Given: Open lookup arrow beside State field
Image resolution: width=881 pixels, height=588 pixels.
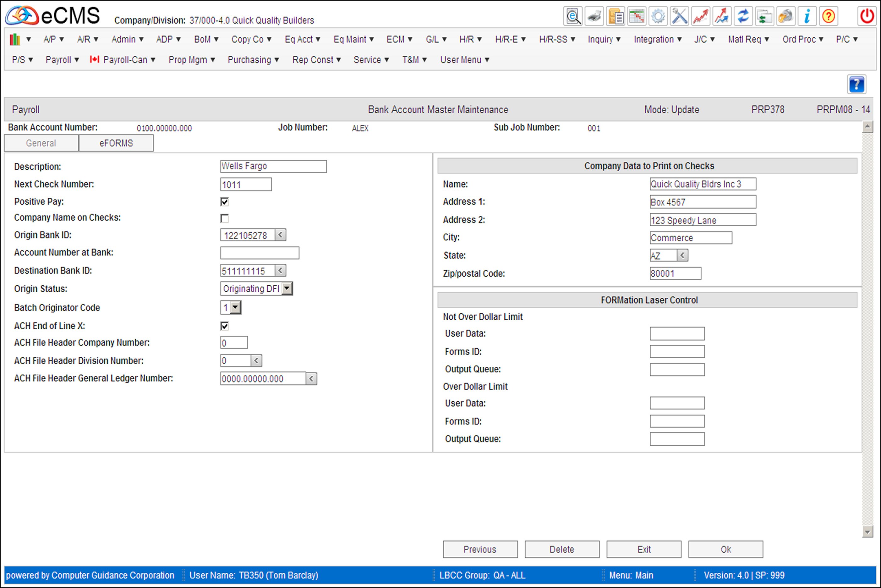Looking at the screenshot, I should point(683,256).
